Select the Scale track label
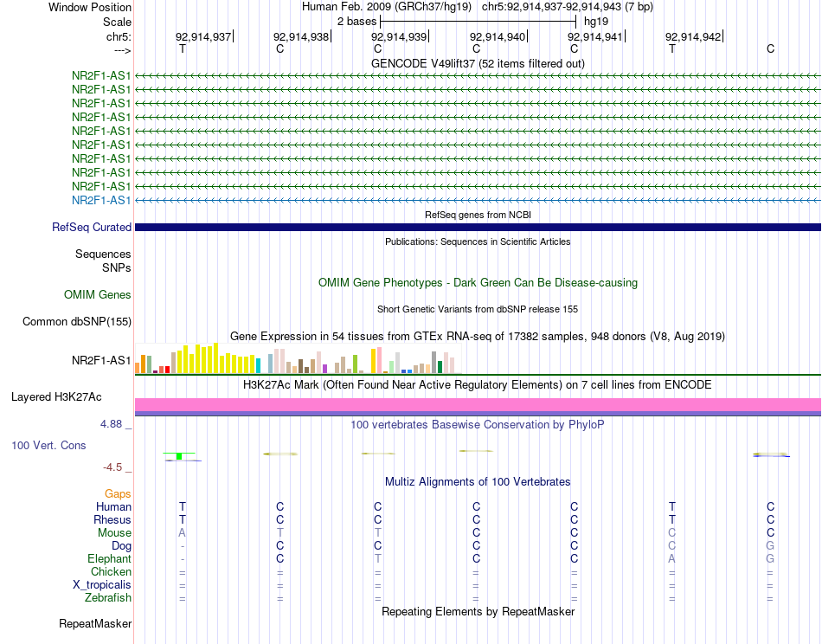The height and width of the screenshot is (644, 822). click(117, 22)
